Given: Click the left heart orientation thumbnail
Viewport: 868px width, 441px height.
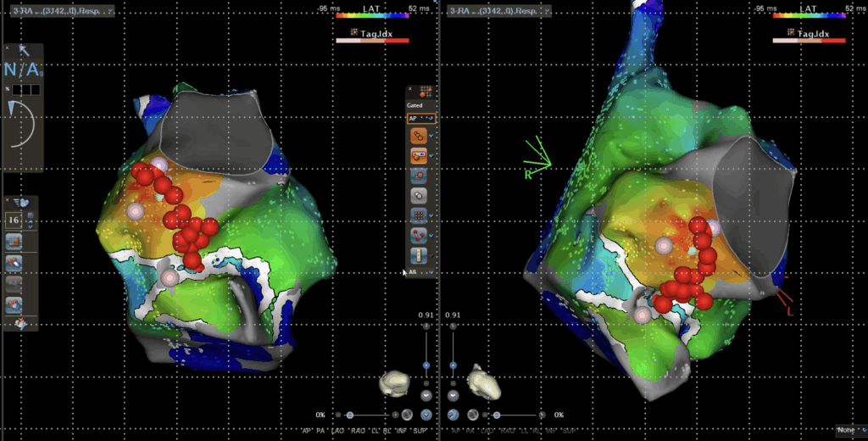Looking at the screenshot, I should point(395,382).
